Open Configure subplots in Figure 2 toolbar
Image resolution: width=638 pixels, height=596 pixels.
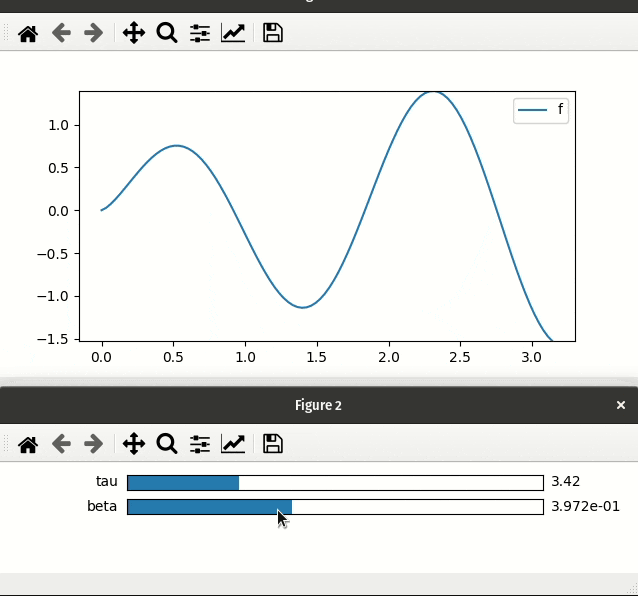tap(200, 444)
